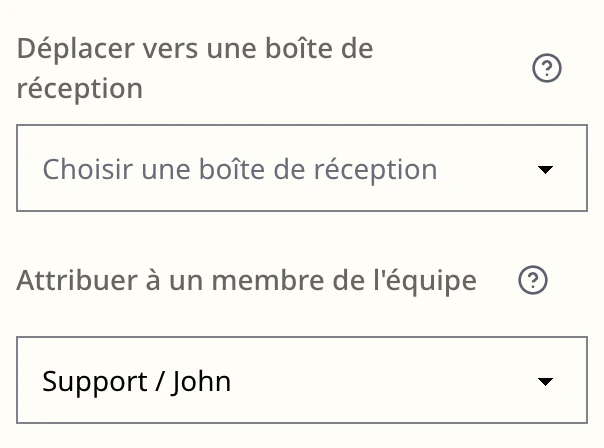Open the "Choisir une boîte de réception" dropdown

tap(302, 168)
